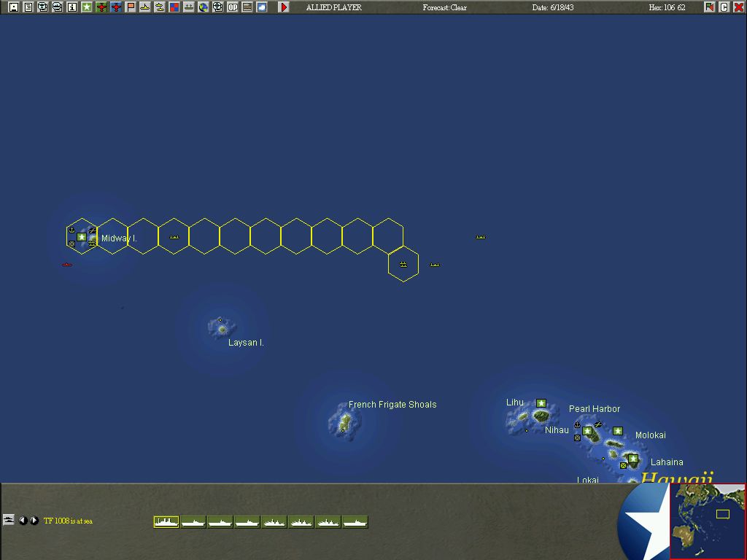Click the floppy disk save icon
The width and height of the screenshot is (747, 560).
point(14,7)
